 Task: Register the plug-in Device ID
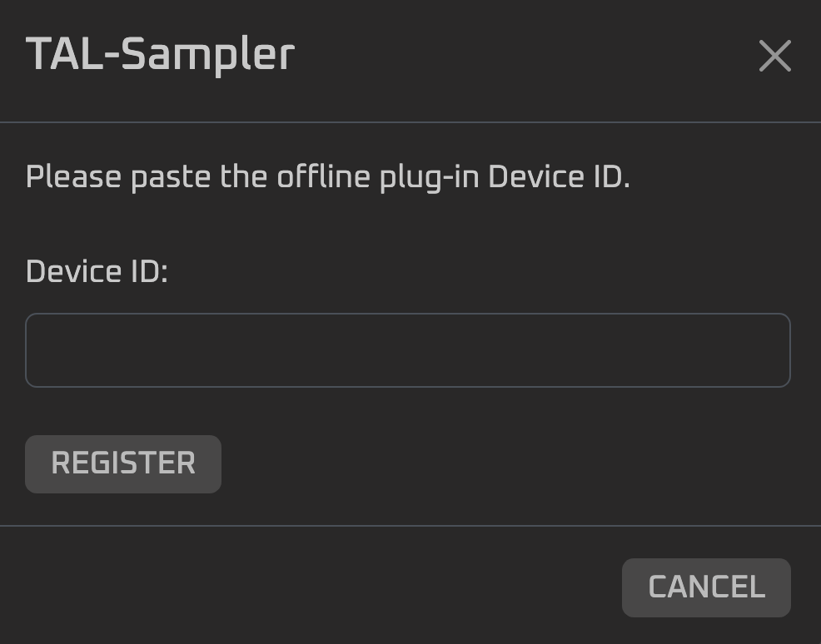click(123, 463)
